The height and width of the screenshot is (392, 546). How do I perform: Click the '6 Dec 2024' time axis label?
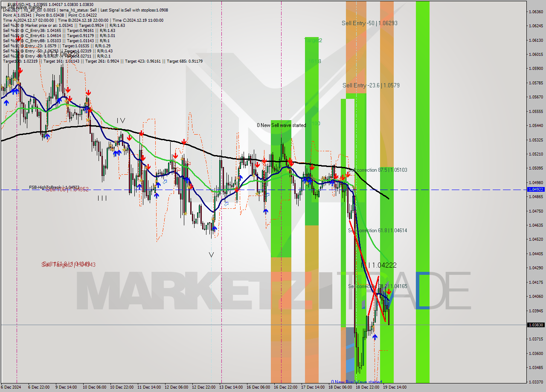click(x=10, y=387)
